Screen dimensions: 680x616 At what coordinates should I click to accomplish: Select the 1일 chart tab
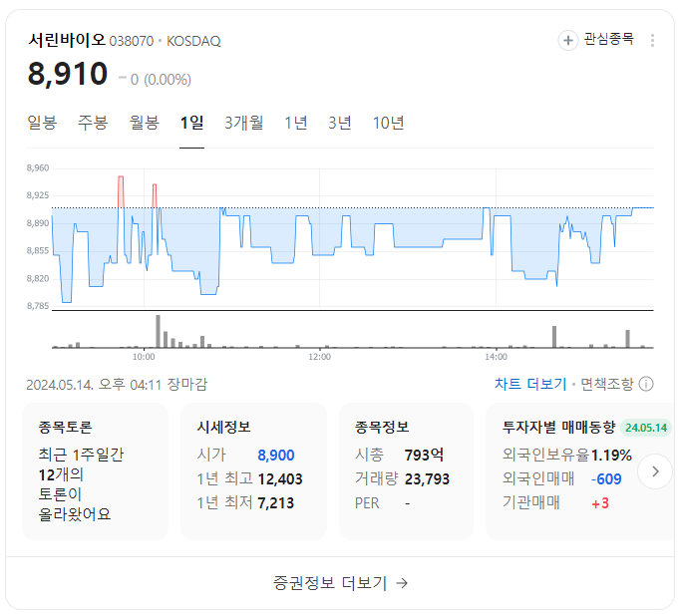click(x=191, y=123)
